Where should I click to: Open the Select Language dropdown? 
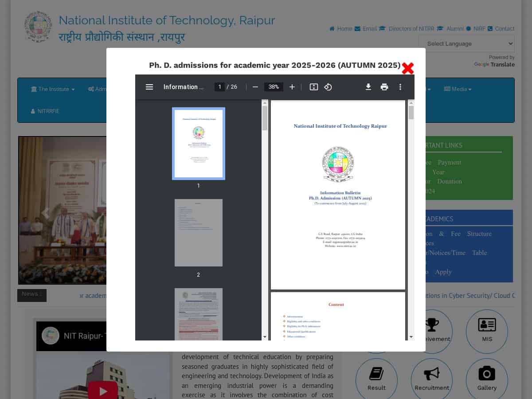tap(467, 43)
